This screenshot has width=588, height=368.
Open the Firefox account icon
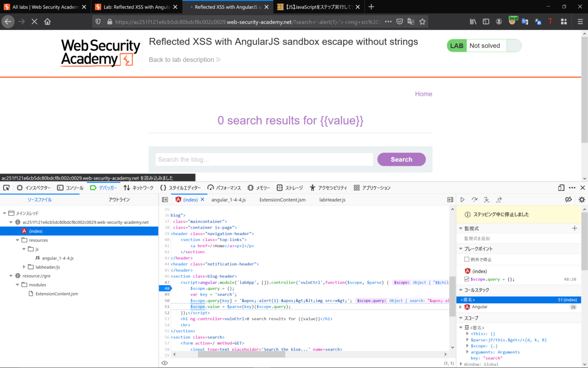point(499,22)
